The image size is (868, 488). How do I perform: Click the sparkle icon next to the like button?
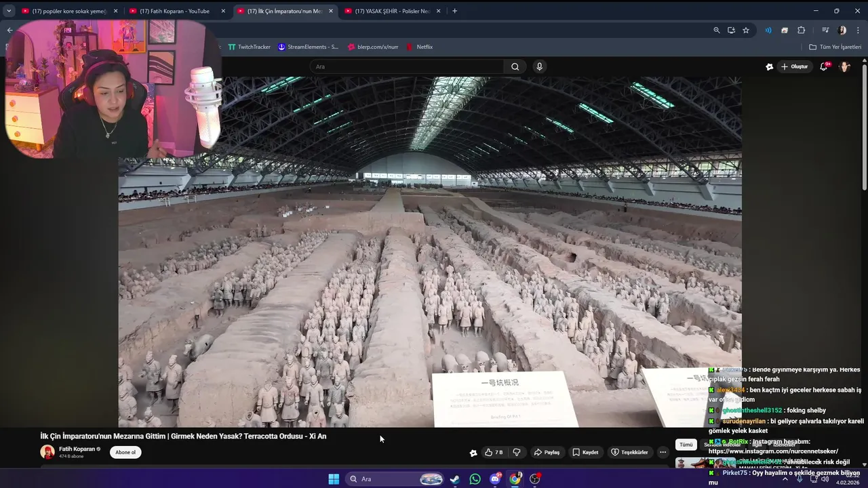coord(473,452)
